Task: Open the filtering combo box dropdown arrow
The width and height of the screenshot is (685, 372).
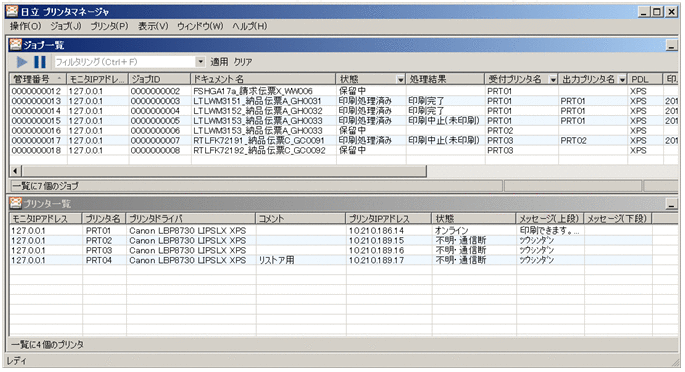Action: click(200, 62)
